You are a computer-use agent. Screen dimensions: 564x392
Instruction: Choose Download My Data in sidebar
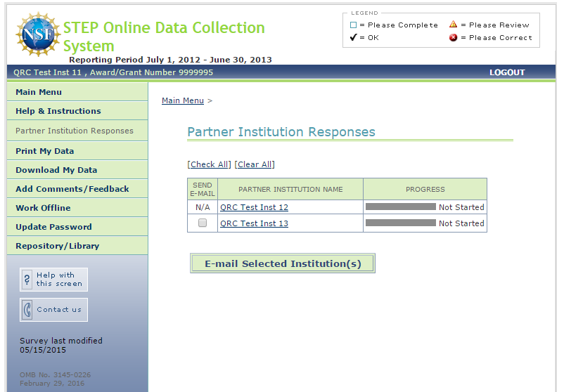pyautogui.click(x=56, y=170)
